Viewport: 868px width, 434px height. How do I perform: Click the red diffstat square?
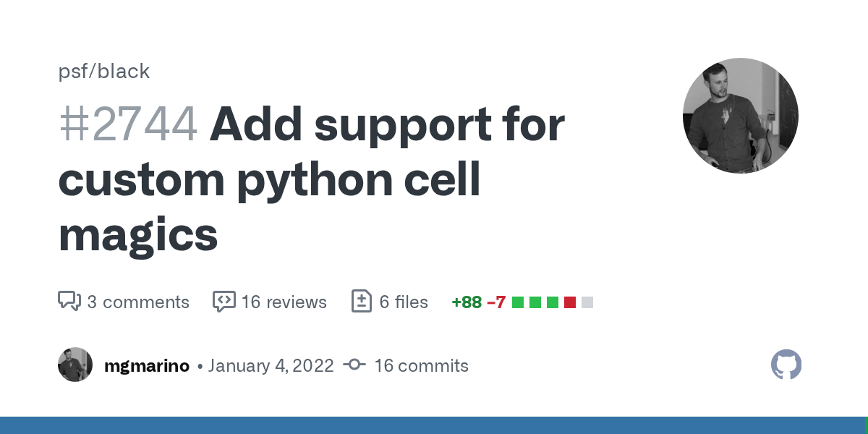tap(570, 302)
